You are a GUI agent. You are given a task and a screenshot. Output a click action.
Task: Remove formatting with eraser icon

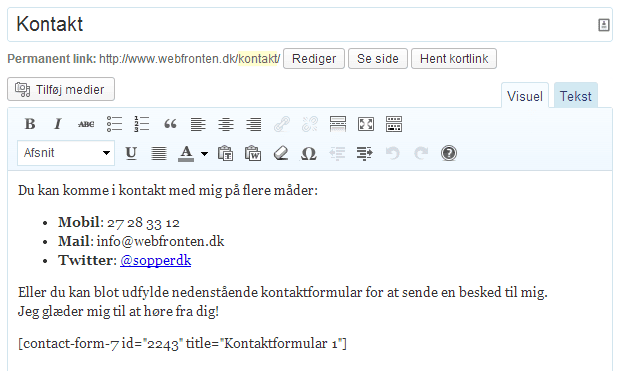pos(281,153)
